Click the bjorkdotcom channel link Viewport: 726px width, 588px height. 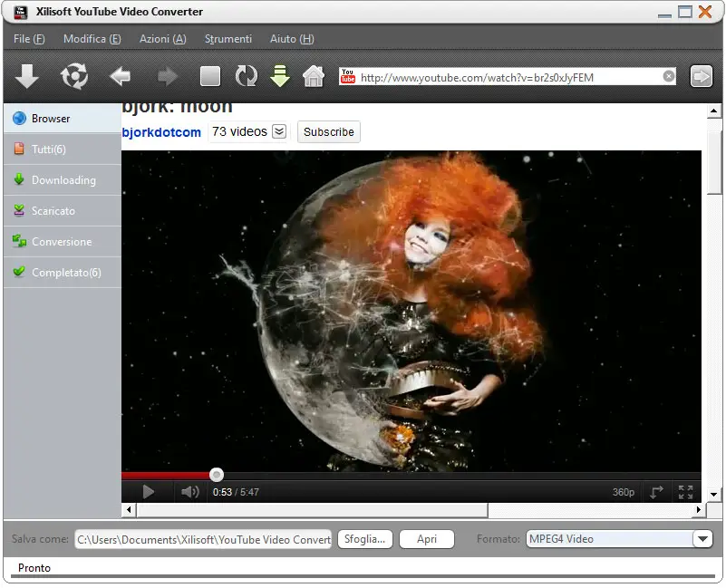click(161, 132)
